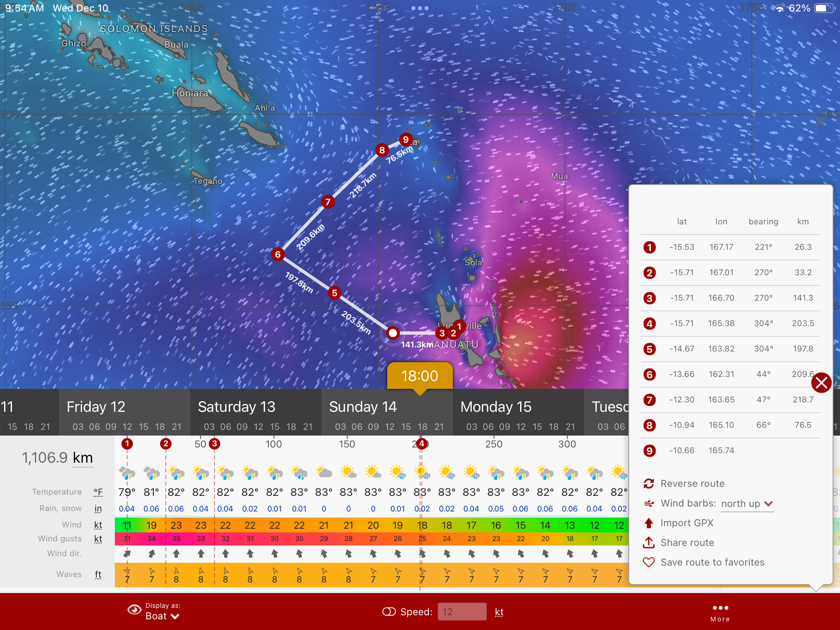Select waypoint 1 row in the list
Screen dimensions: 840x630
click(730, 247)
